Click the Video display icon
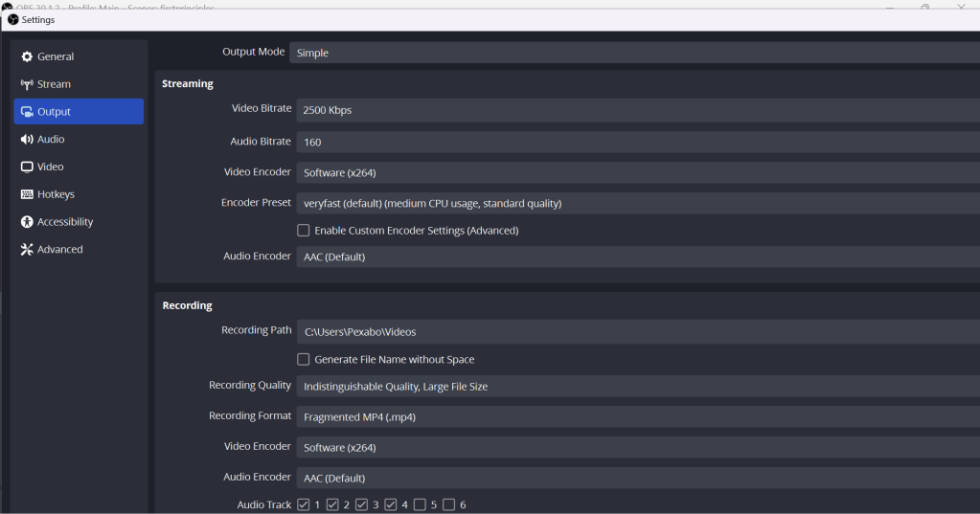Viewport: 980px width, 514px height. pyautogui.click(x=27, y=167)
